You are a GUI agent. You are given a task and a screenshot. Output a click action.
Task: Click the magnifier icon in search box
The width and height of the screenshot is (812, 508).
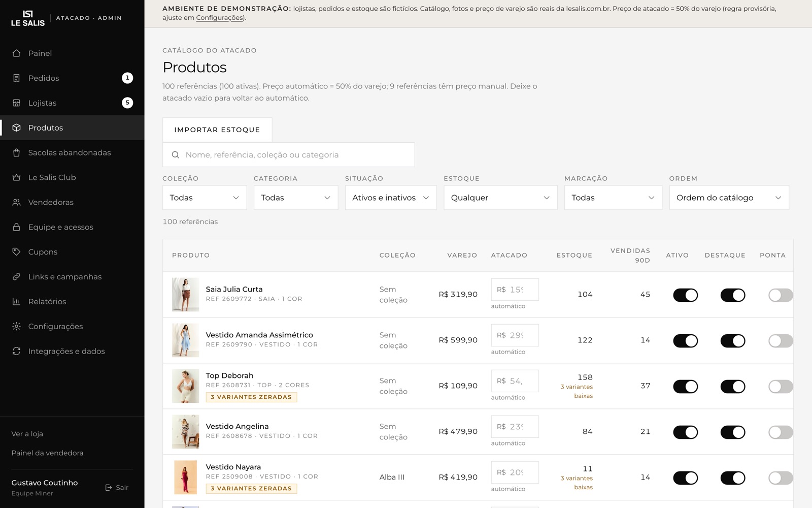click(176, 155)
